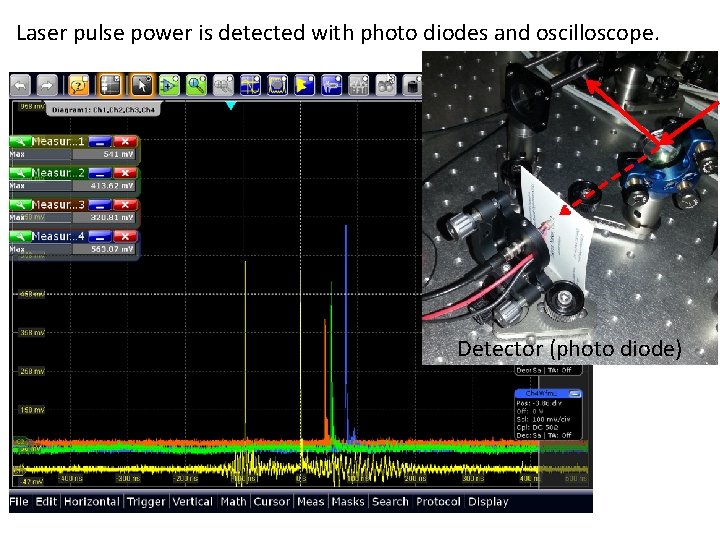The height and width of the screenshot is (540, 720).
Task: Close the Measurement 2 result box
Action: (125, 173)
